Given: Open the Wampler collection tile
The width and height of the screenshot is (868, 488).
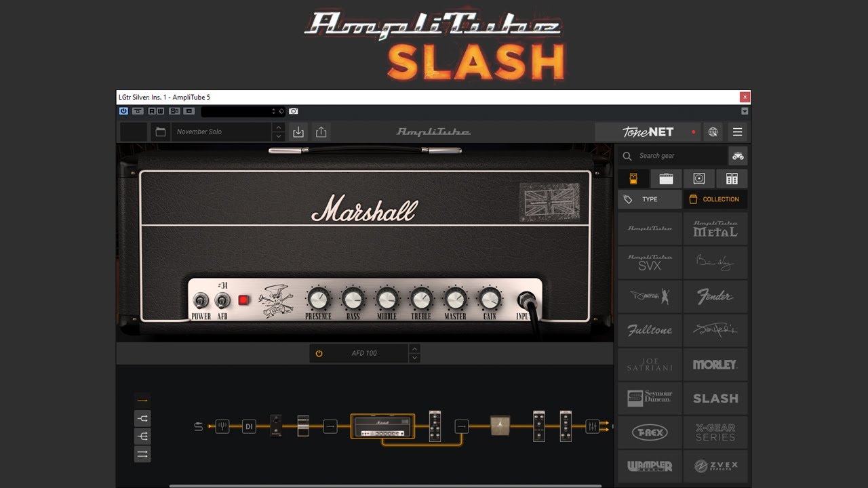Looking at the screenshot, I should tap(650, 466).
